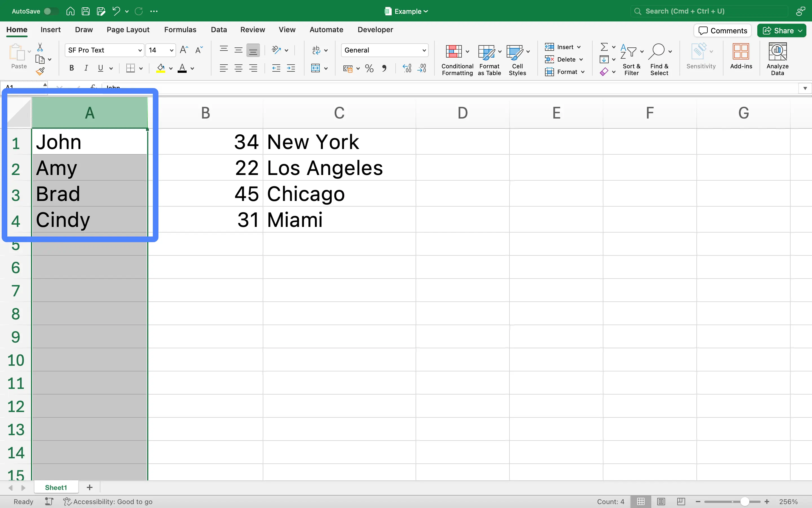The image size is (812, 508).
Task: Open the font size 14 dropdown
Action: click(x=161, y=50)
